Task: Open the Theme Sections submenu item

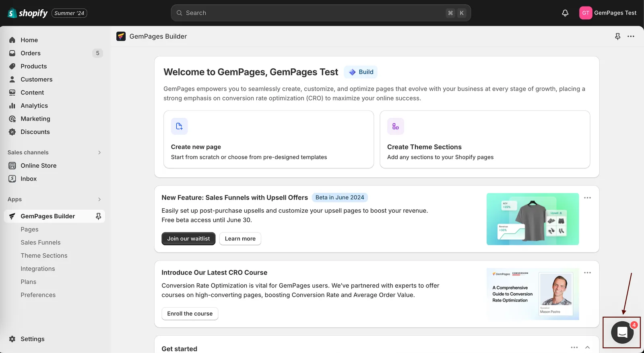Action: click(x=44, y=256)
